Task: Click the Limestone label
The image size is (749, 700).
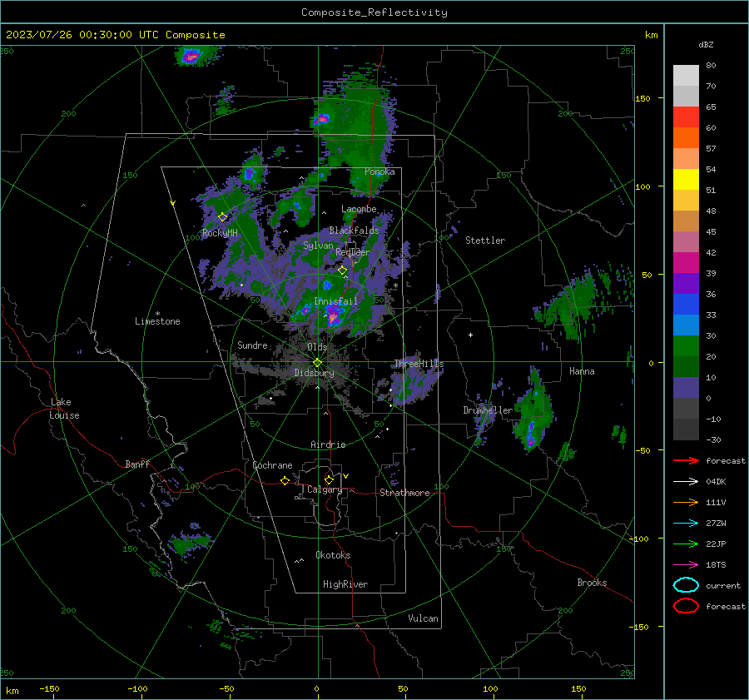Action: 157,321
